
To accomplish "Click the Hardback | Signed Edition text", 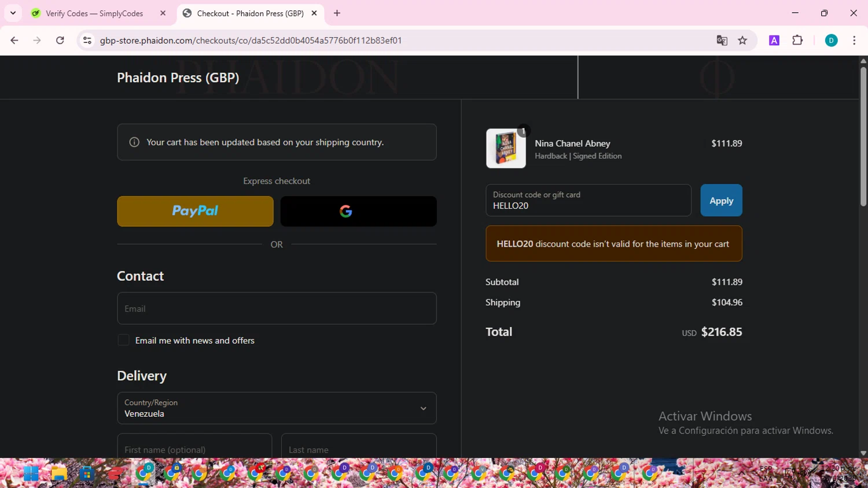I will 578,156.
